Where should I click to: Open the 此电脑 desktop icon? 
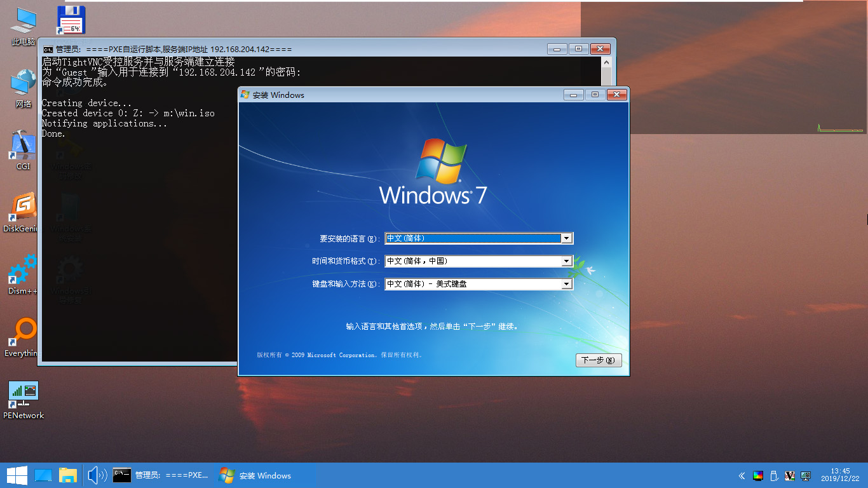pos(23,27)
